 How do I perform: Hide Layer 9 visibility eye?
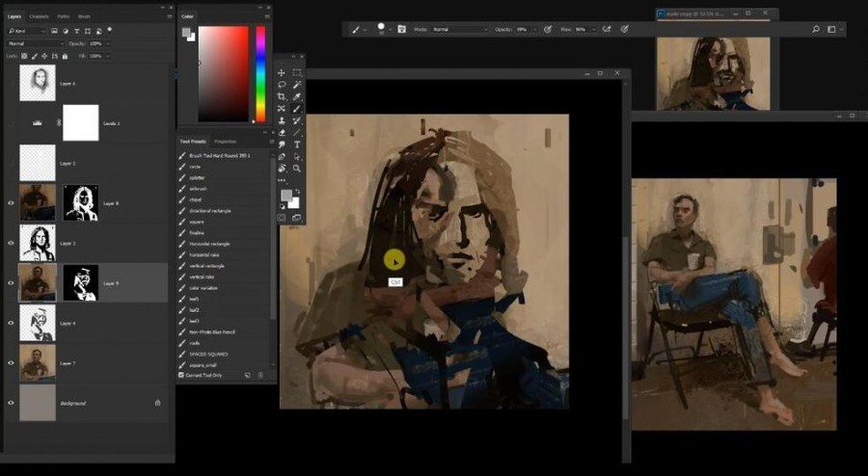coord(11,282)
